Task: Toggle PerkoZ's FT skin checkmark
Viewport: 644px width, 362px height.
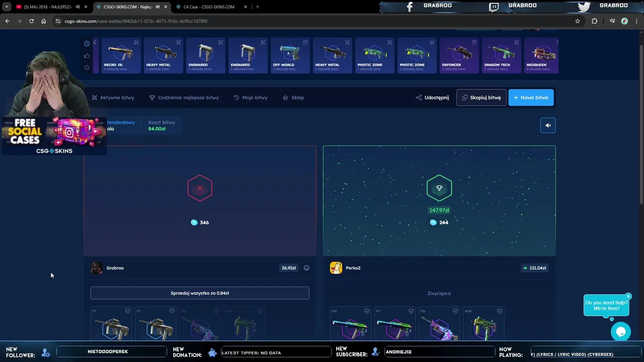Action: tap(411, 311)
